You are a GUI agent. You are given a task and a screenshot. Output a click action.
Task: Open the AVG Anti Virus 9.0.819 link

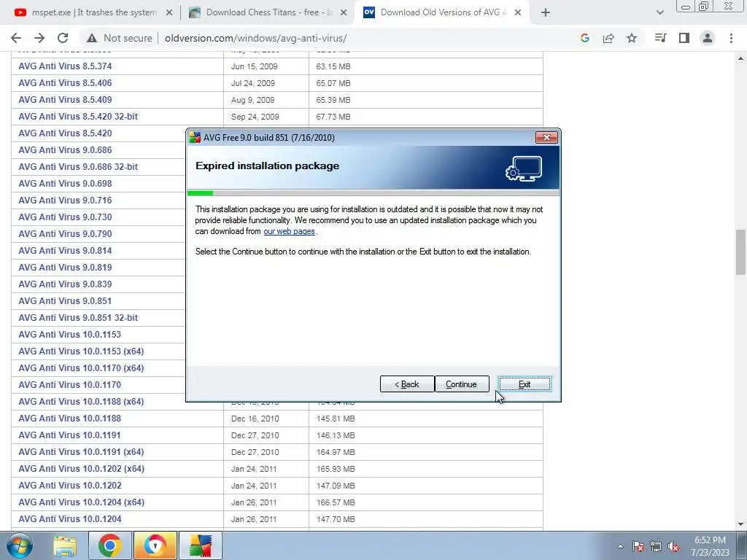tap(65, 267)
